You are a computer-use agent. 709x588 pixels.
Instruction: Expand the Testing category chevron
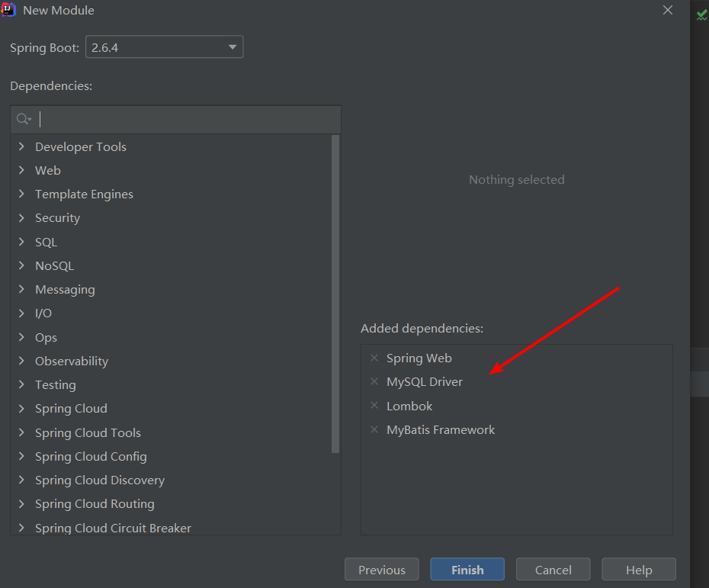pos(21,384)
